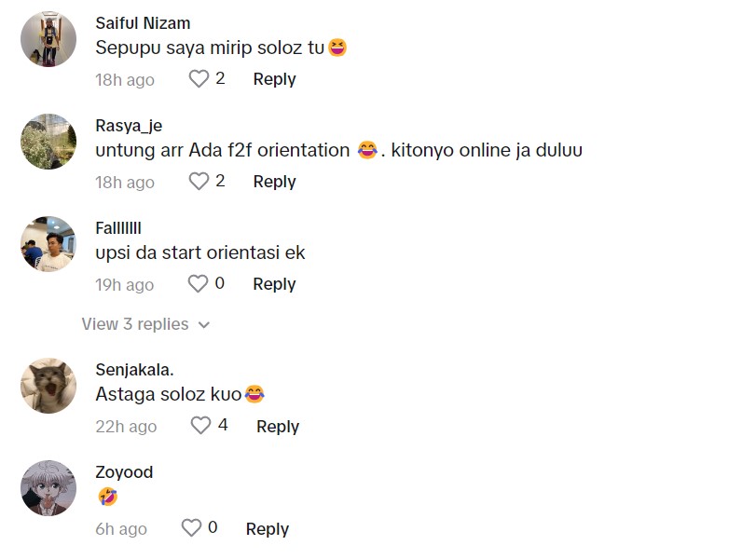Tap heart icon on Zoyood's comment

(191, 528)
